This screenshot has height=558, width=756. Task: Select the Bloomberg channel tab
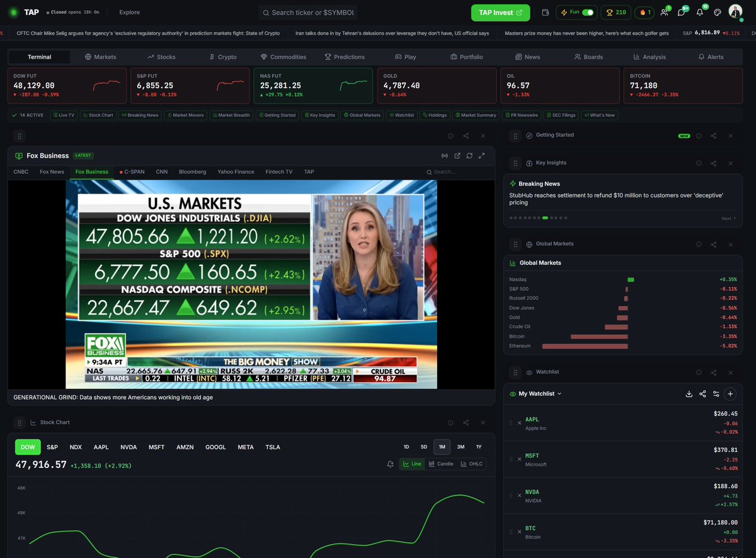192,171
